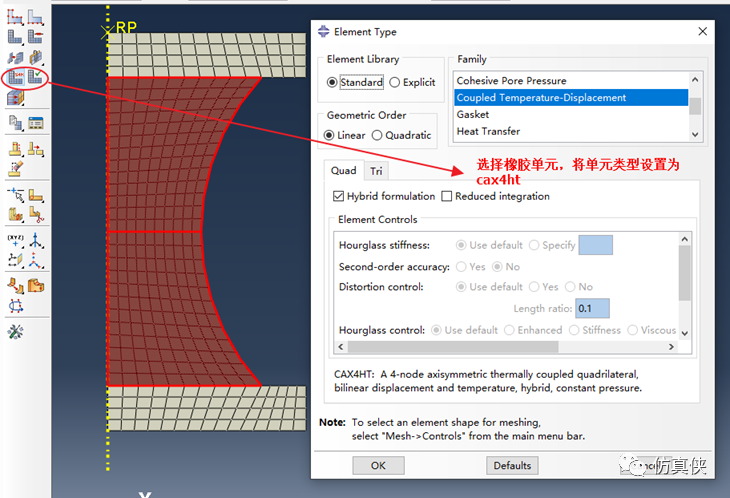Click the Defaults button
Screen dimensions: 730x498
[x=512, y=465]
